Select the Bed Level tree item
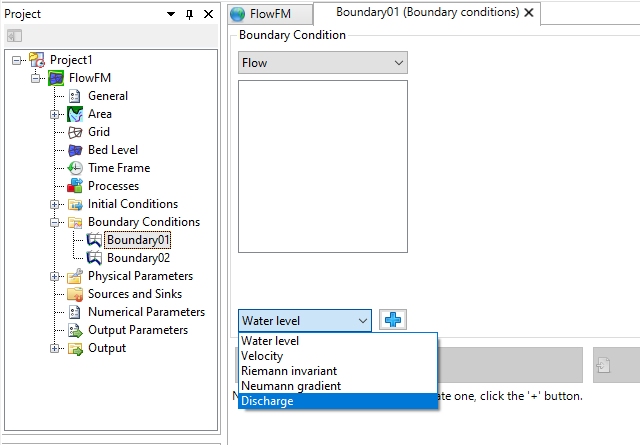The image size is (640, 445). click(113, 150)
